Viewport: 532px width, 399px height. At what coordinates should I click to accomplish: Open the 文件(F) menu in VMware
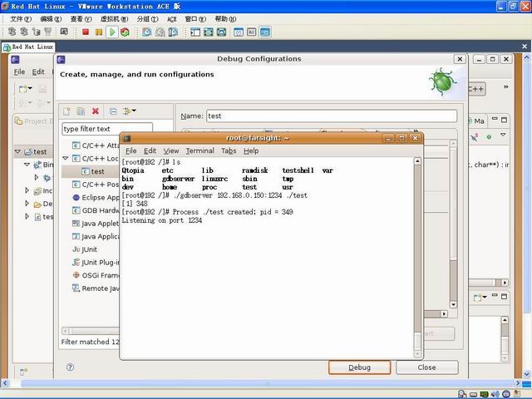click(21, 19)
